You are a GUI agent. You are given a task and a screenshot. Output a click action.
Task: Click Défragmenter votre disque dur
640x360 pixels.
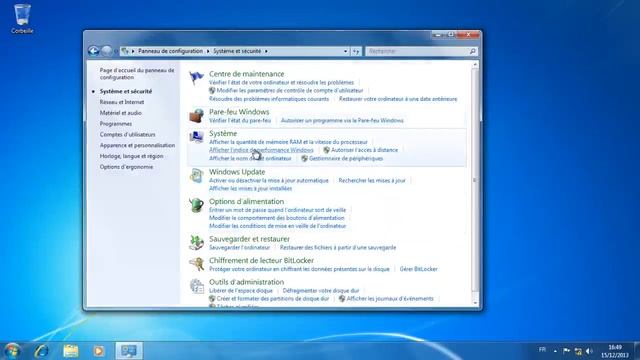tap(321, 291)
